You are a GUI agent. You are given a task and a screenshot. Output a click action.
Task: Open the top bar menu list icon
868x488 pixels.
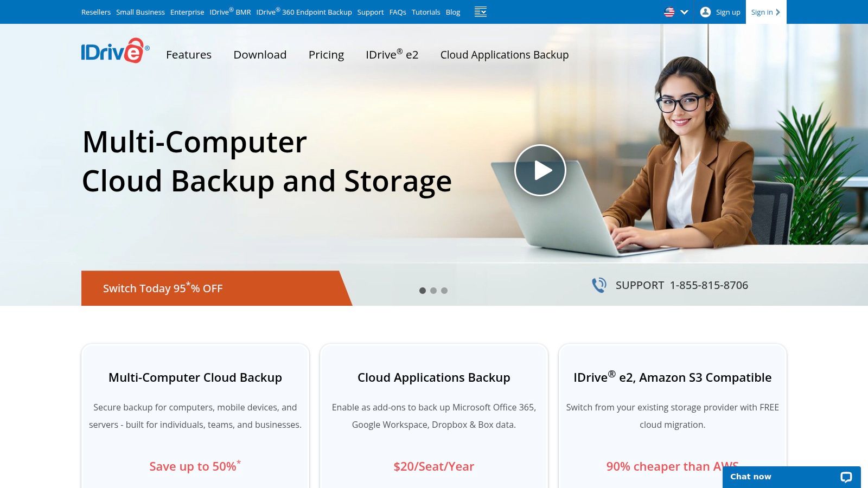tap(481, 12)
